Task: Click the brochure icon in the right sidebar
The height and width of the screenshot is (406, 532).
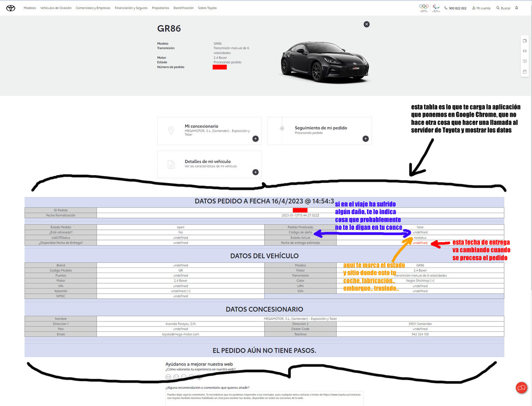Action: pos(524,61)
